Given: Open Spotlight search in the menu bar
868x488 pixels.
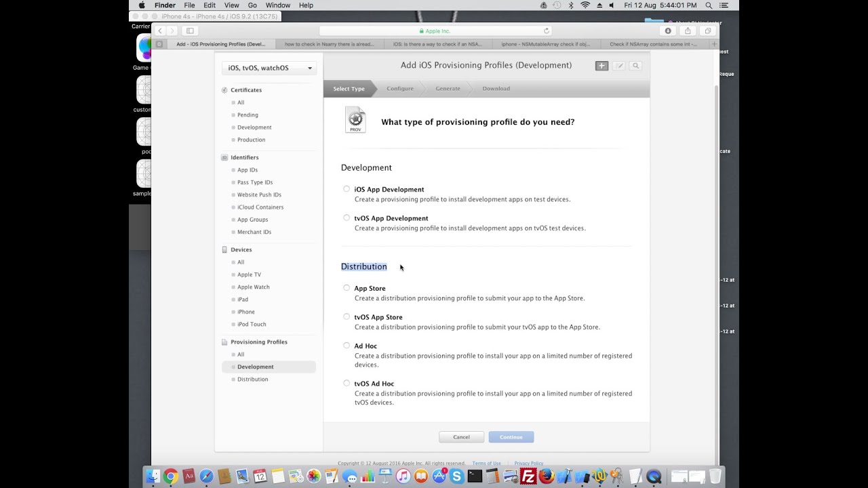Looking at the screenshot, I should click(709, 5).
